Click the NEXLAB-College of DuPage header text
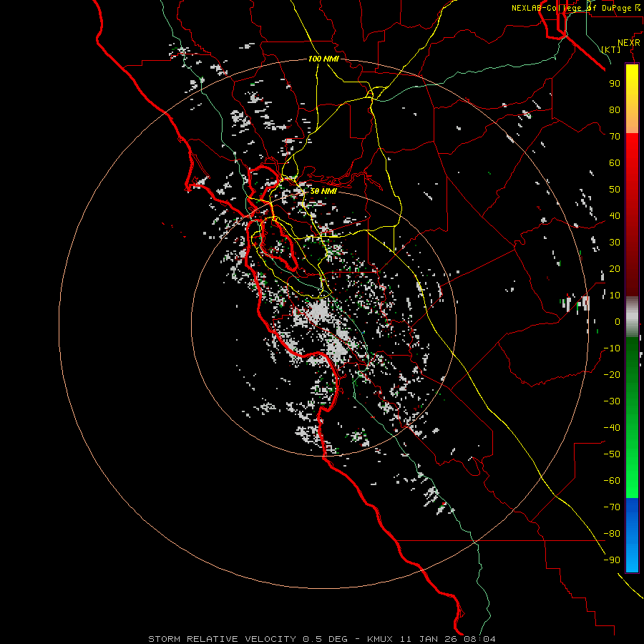Image resolution: width=644 pixels, height=644 pixels. (575, 8)
